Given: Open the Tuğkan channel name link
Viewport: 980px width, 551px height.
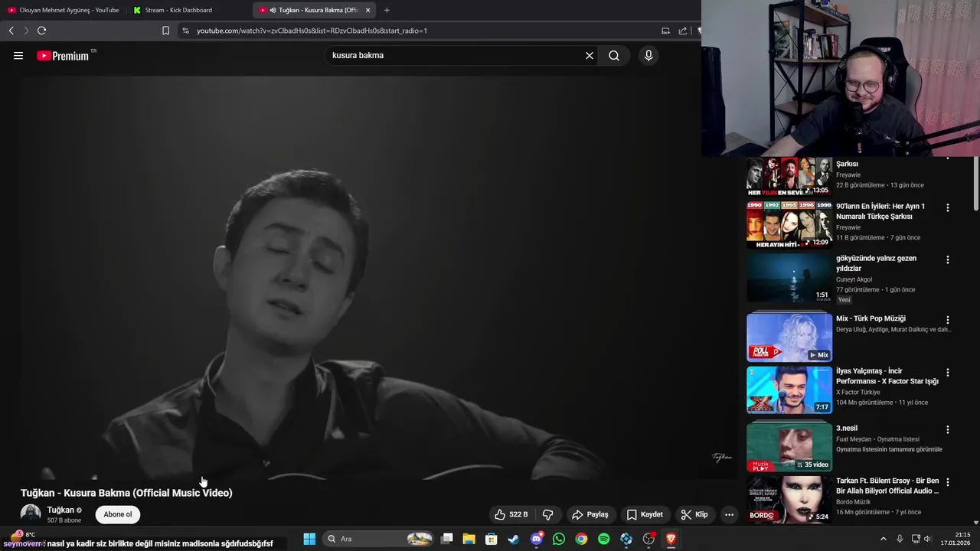Looking at the screenshot, I should 60,510.
